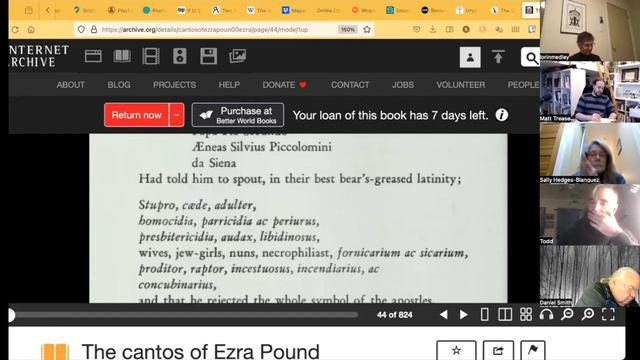Flip to the previous page arrow

tap(444, 315)
